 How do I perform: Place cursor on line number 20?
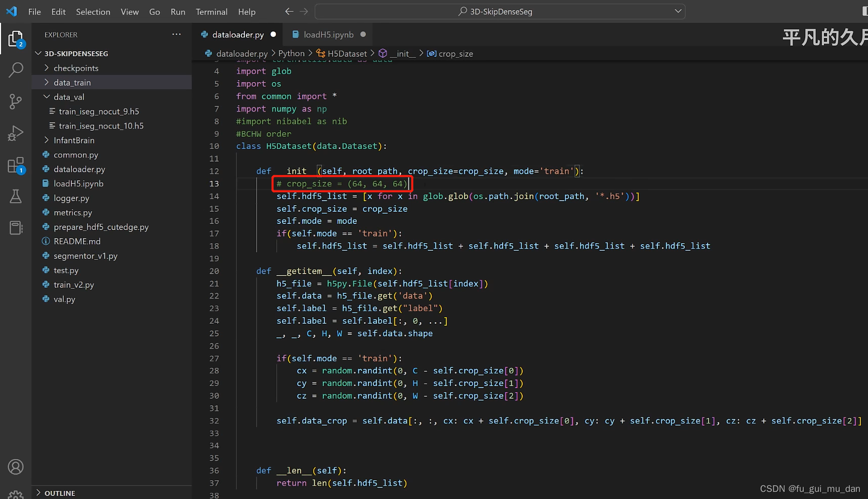214,271
